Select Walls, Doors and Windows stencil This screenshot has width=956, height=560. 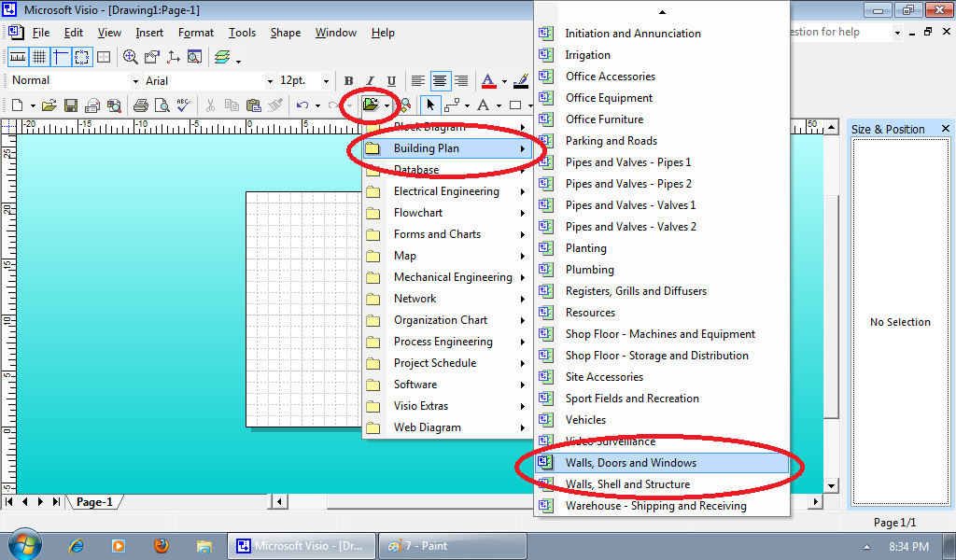click(662, 463)
